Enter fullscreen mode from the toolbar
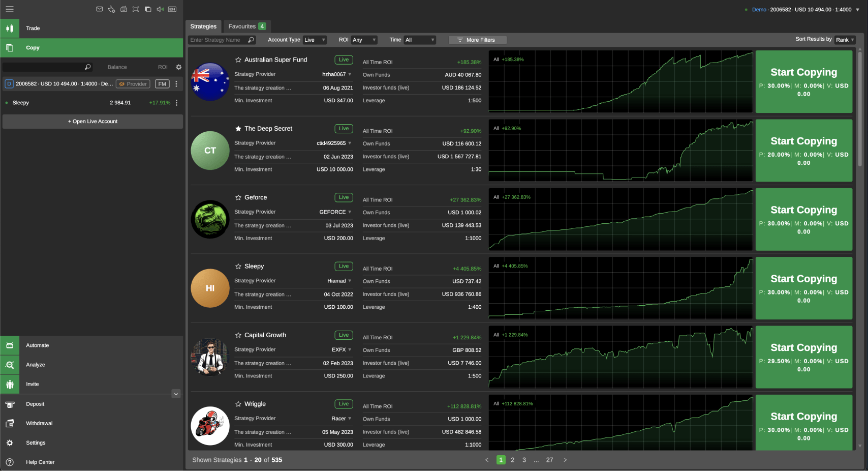 pyautogui.click(x=136, y=9)
